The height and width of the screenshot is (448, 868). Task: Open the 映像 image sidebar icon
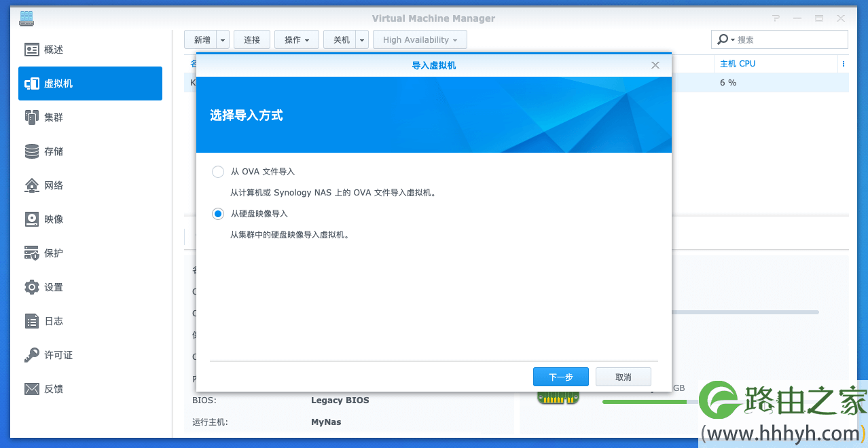(x=32, y=219)
